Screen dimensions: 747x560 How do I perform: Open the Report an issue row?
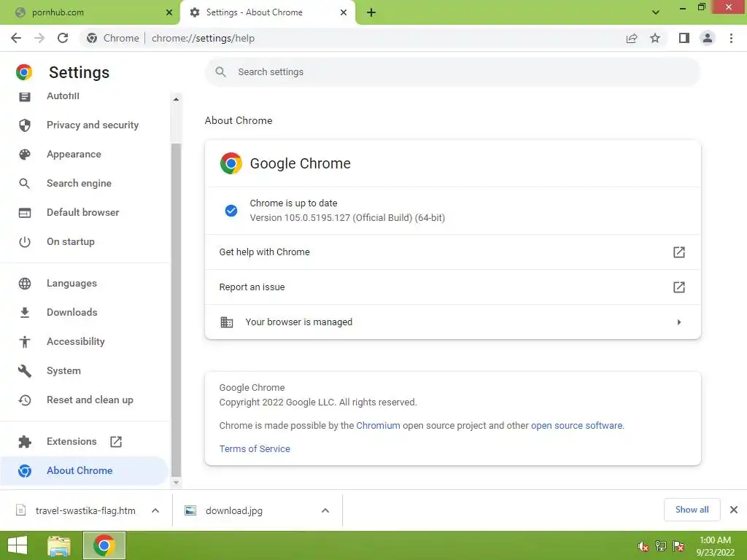coord(452,287)
